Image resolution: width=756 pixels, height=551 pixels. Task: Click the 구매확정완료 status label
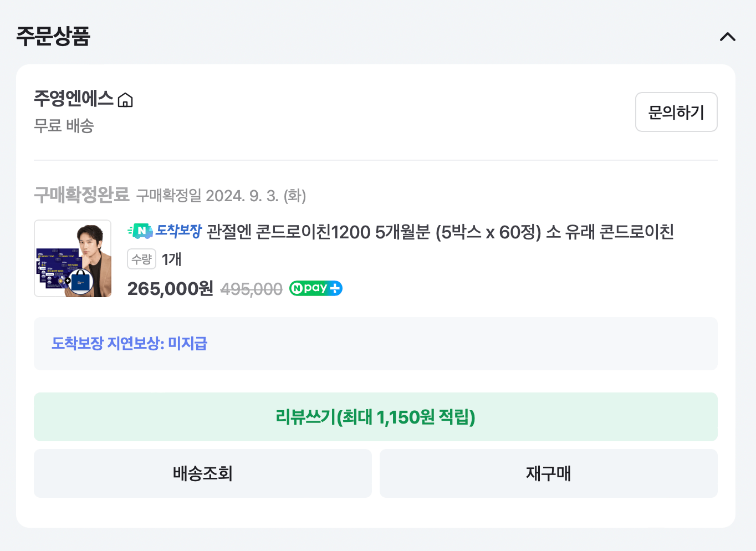tap(81, 195)
